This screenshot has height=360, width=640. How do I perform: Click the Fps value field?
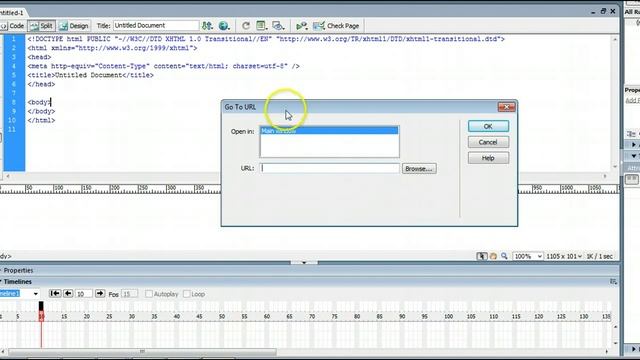point(129,294)
